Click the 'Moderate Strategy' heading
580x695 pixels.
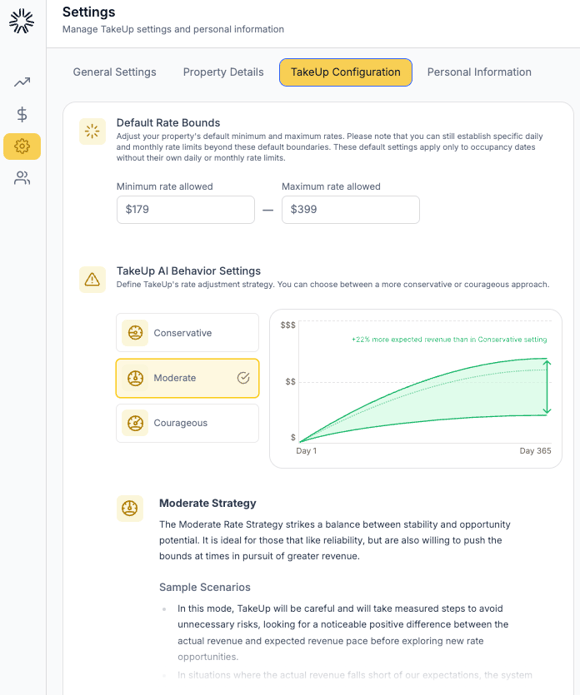click(x=208, y=503)
